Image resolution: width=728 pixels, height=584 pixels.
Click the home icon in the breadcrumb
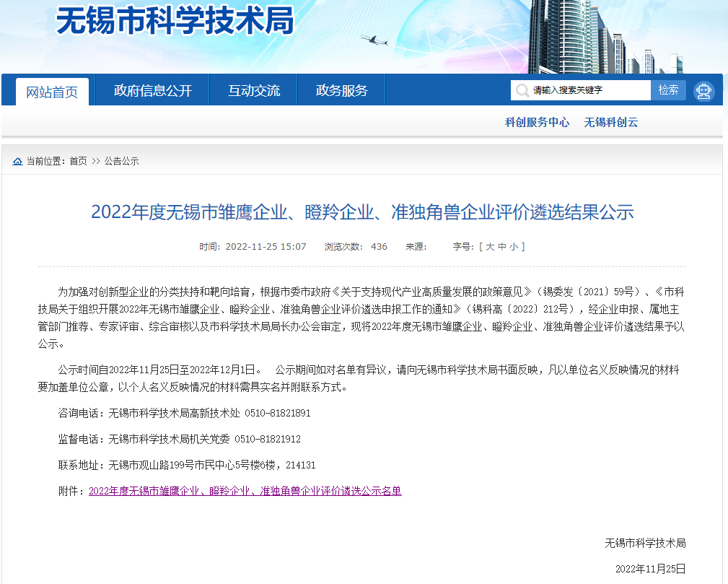[17, 161]
